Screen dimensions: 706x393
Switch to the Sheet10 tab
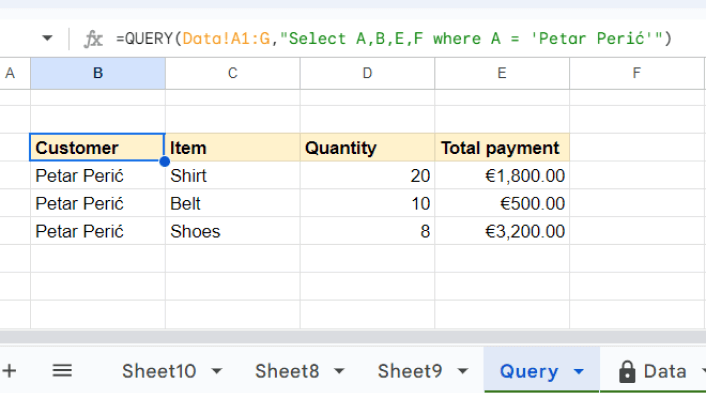pos(159,371)
